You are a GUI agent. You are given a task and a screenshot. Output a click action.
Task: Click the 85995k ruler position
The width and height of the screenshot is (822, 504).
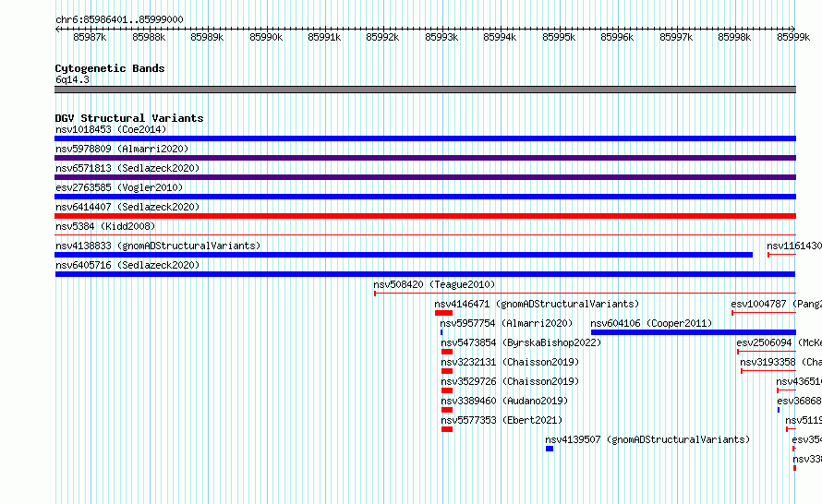tap(559, 37)
